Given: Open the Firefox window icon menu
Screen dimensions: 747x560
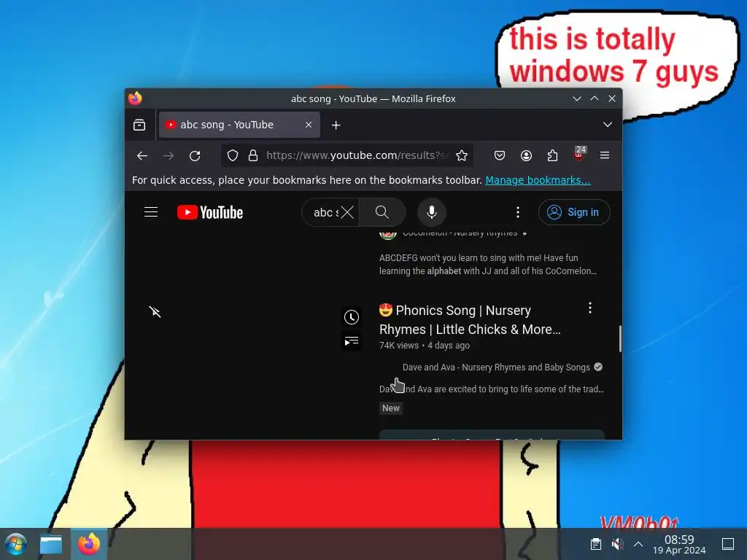Looking at the screenshot, I should (135, 98).
